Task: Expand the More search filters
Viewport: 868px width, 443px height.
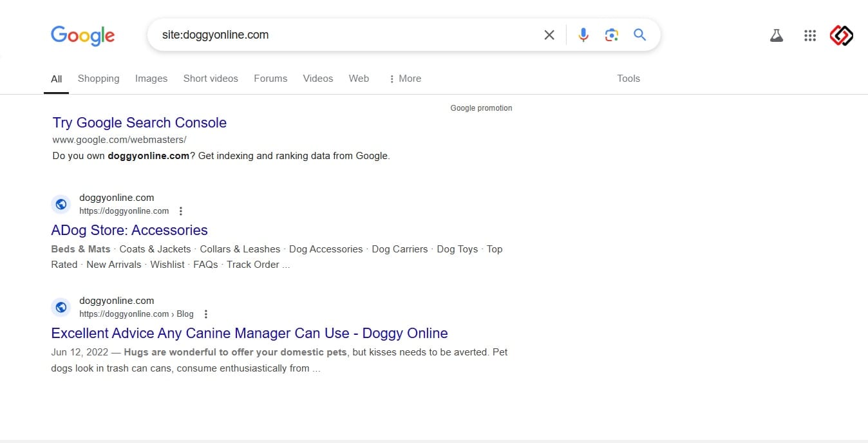Action: pyautogui.click(x=405, y=79)
